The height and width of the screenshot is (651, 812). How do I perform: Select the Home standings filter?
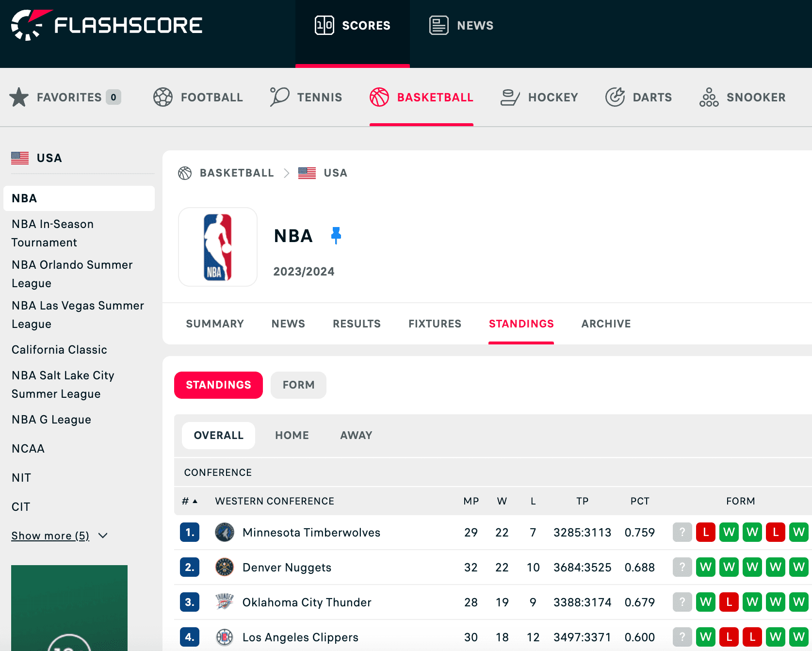point(292,435)
